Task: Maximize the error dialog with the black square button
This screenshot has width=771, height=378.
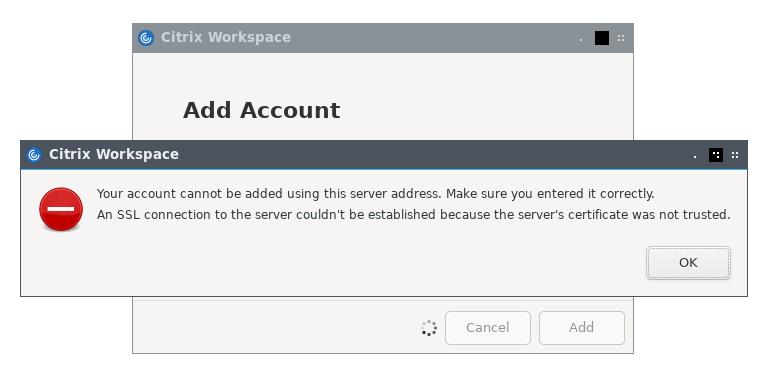Action: [x=716, y=155]
